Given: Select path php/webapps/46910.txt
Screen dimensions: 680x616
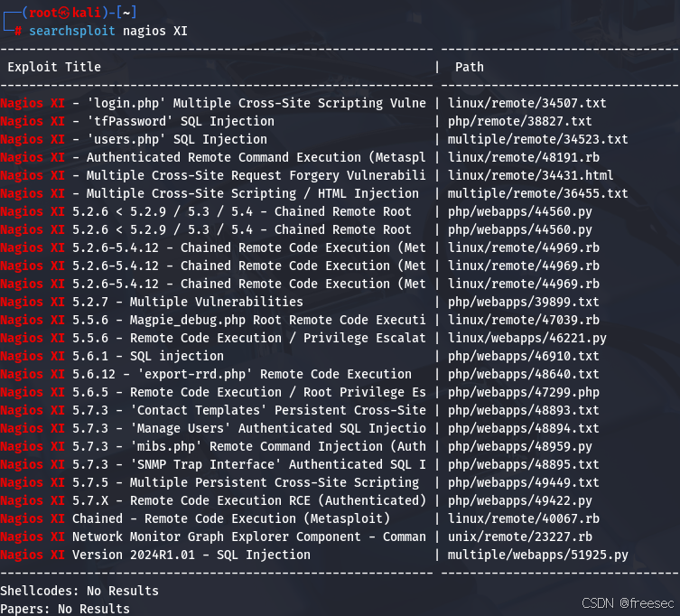Looking at the screenshot, I should (x=524, y=356).
